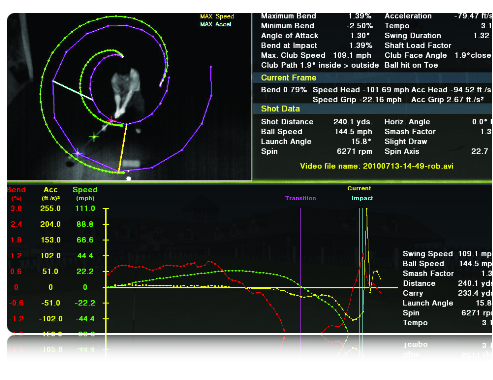The height and width of the screenshot is (380, 493).
Task: Click the blue cross marker on swing arc
Action: [77, 153]
